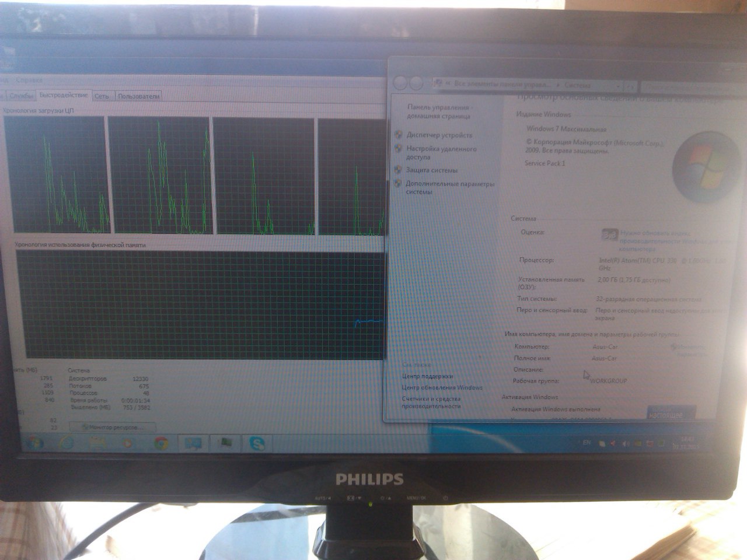Image resolution: width=747 pixels, height=560 pixels.
Task: Click the Windows Experience Index score badge
Action: pyautogui.click(x=609, y=235)
